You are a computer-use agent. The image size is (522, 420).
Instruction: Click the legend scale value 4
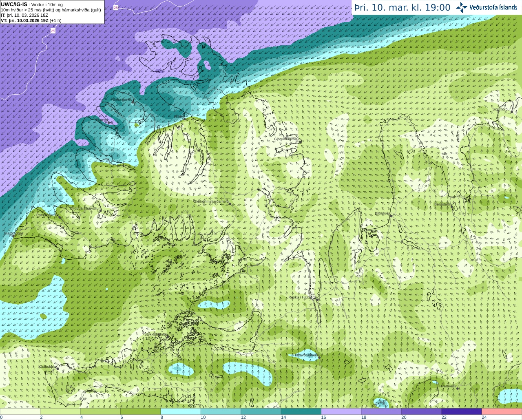[x=82, y=417]
